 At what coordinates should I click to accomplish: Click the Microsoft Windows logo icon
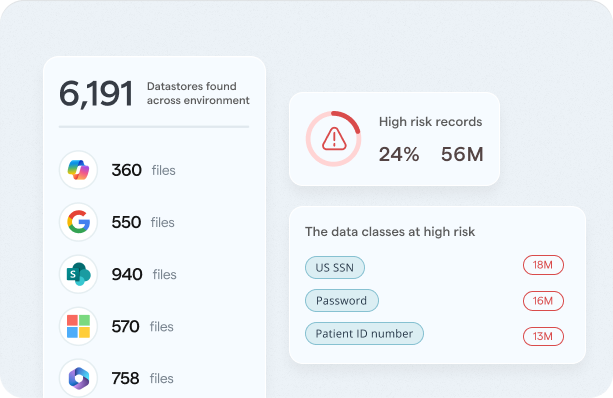[x=78, y=326]
